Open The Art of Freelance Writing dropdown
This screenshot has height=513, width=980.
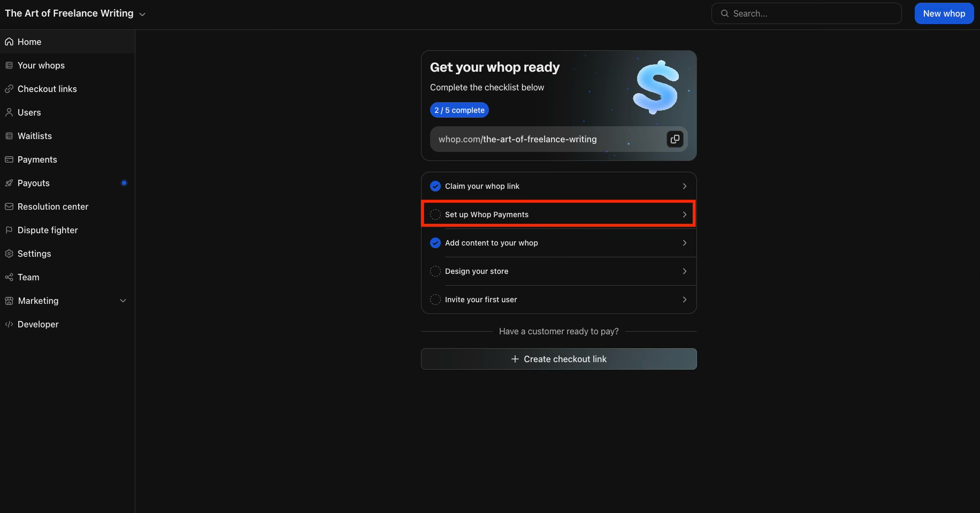tap(142, 14)
